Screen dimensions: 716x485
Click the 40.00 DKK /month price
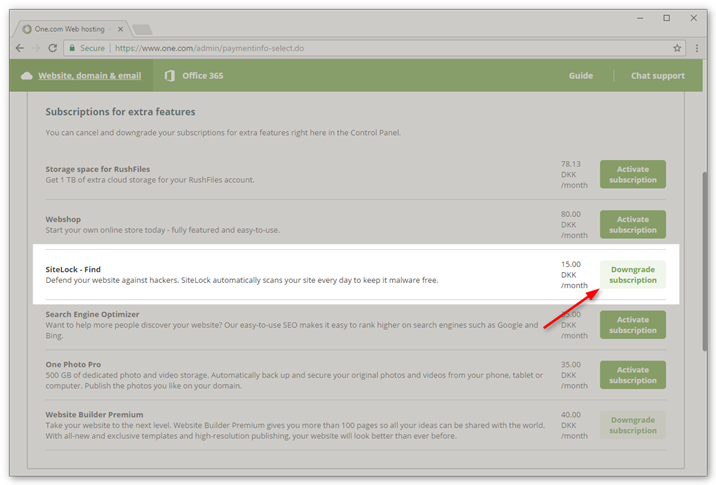point(574,425)
